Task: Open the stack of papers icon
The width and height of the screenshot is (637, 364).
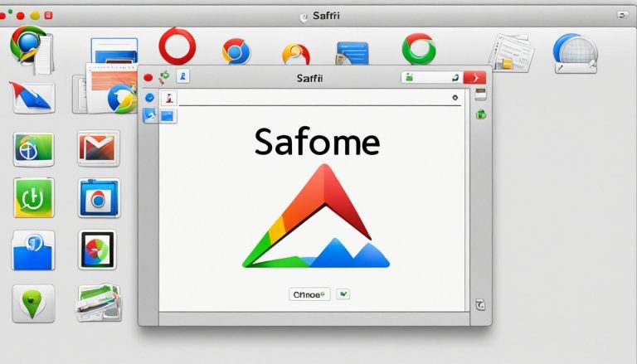Action: pos(511,53)
